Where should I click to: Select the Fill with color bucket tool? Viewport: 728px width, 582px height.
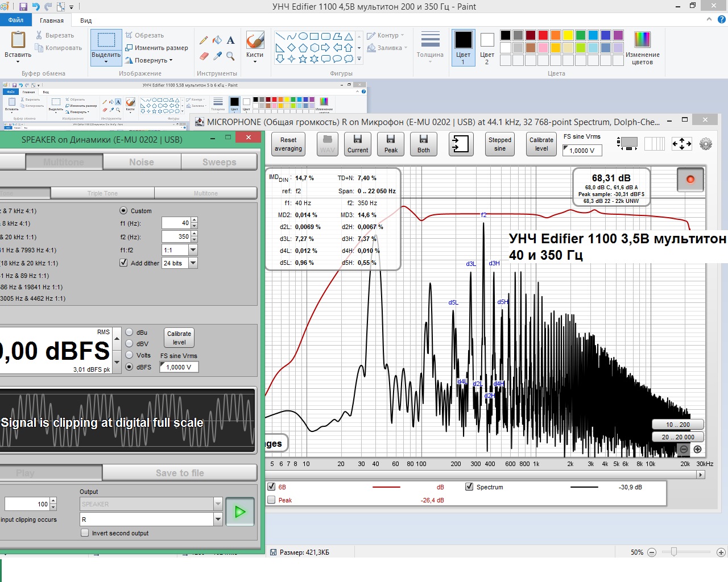217,40
